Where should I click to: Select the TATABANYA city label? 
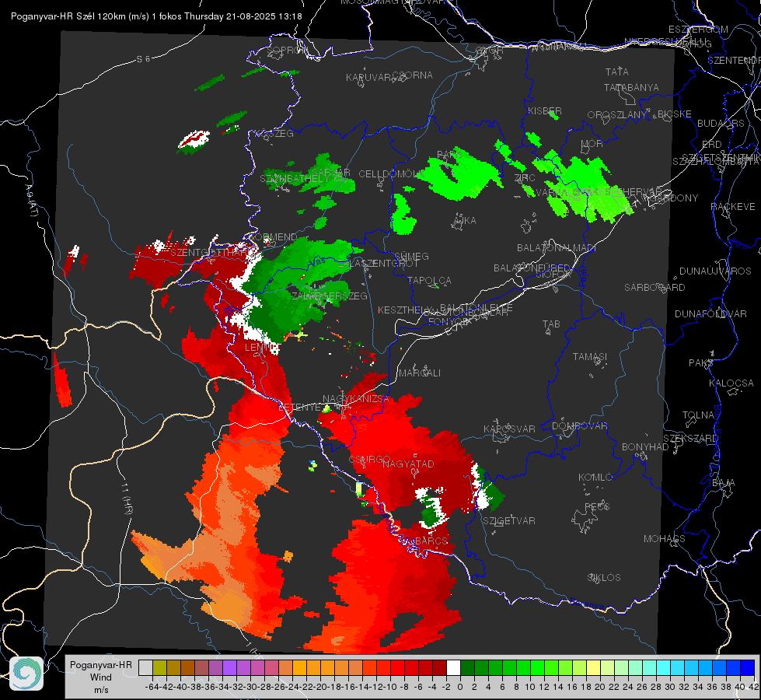pyautogui.click(x=631, y=87)
